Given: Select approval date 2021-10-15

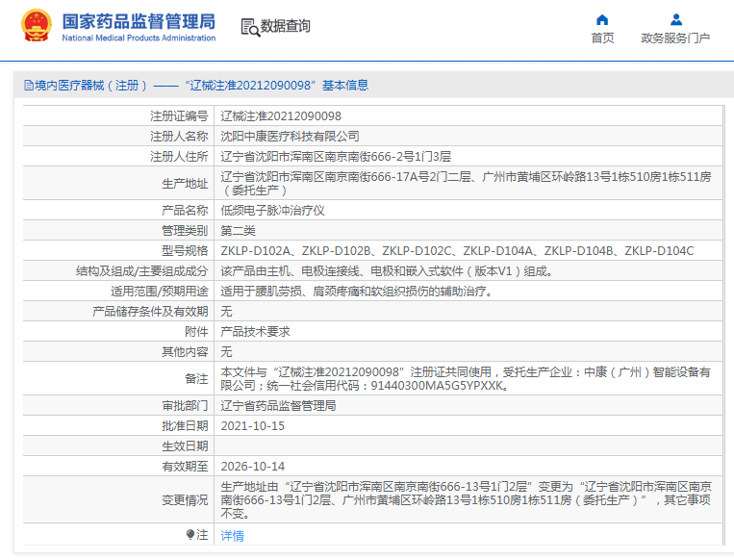Looking at the screenshot, I should click(252, 426).
